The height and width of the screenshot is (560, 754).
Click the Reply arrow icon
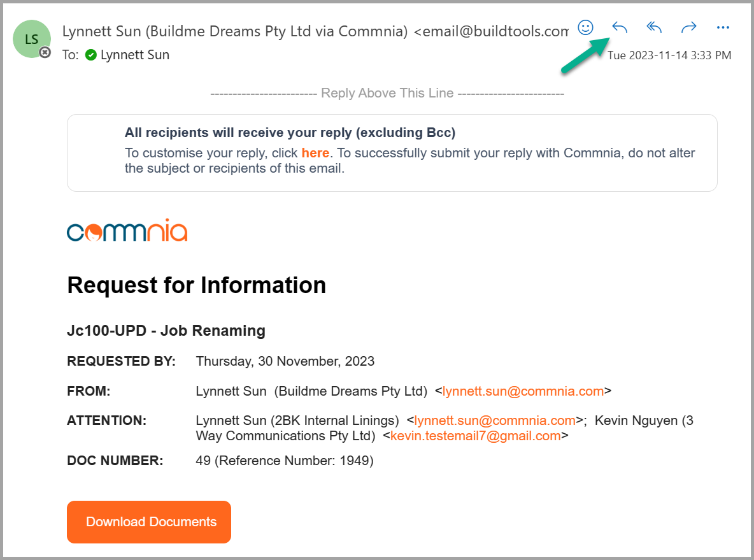[620, 28]
